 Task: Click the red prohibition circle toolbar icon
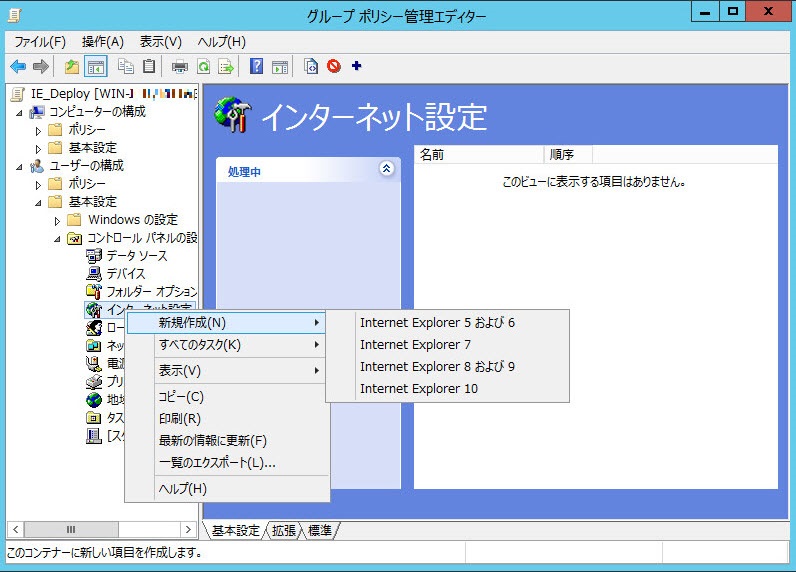[334, 67]
